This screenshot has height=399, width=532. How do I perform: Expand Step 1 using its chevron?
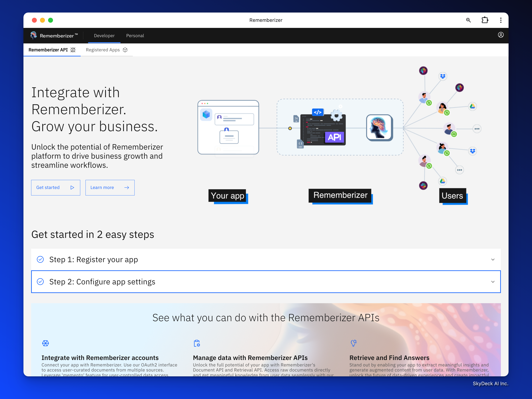pyautogui.click(x=493, y=260)
